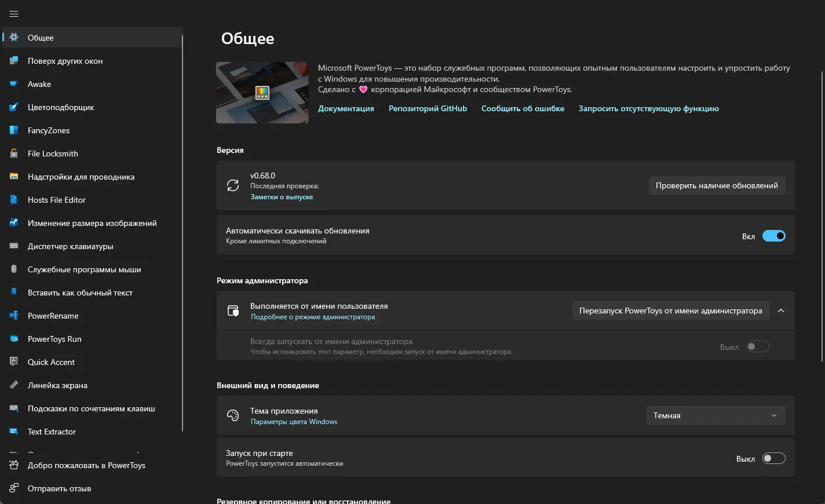This screenshot has height=504, width=825.
Task: Enable the Запуск при старте switch
Action: (x=773, y=458)
